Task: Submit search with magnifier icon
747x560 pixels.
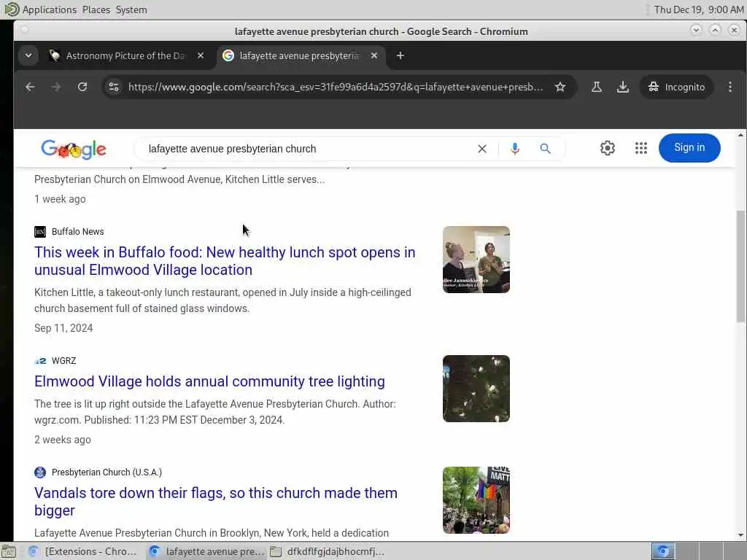Action: (x=546, y=149)
